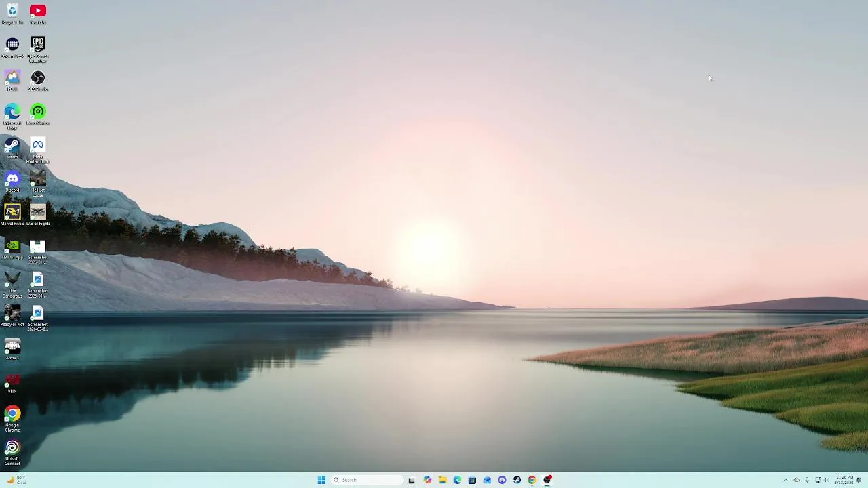868x488 pixels.
Task: Select the Recycle Bin desktop icon
Action: [x=12, y=14]
